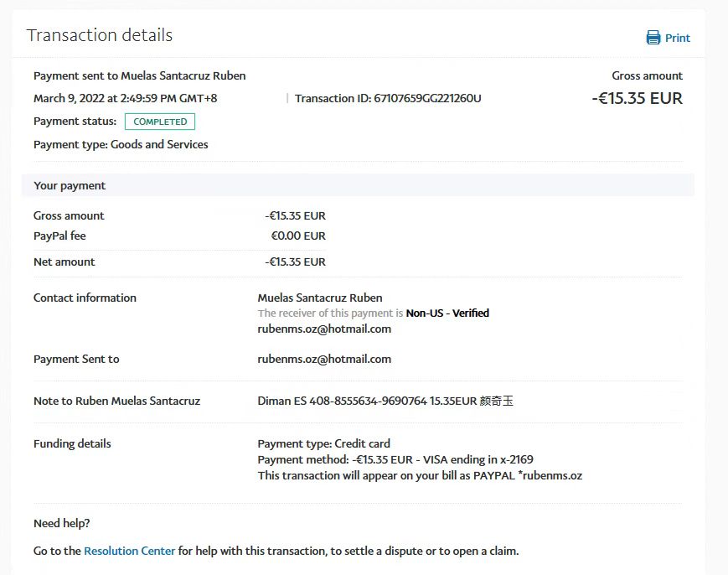Screen dimensions: 728x575
Task: Click the Payment type: Credit card line
Action: (323, 443)
